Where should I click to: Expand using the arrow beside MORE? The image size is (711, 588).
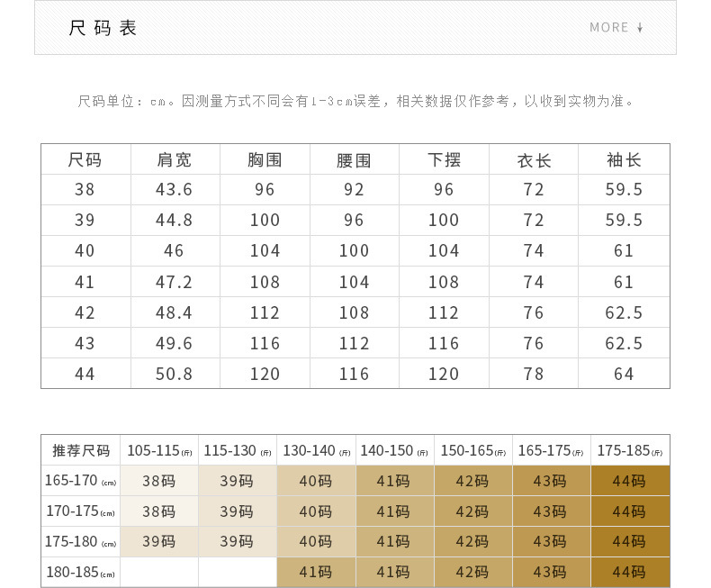coord(640,28)
